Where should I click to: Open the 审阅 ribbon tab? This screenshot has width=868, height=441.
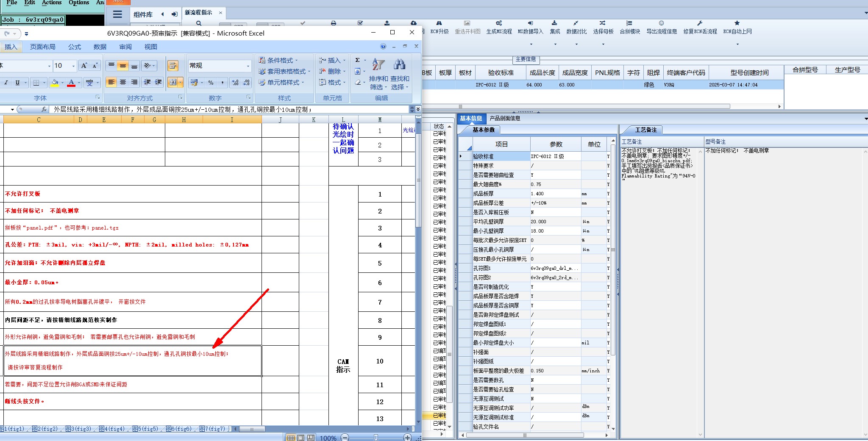point(125,47)
